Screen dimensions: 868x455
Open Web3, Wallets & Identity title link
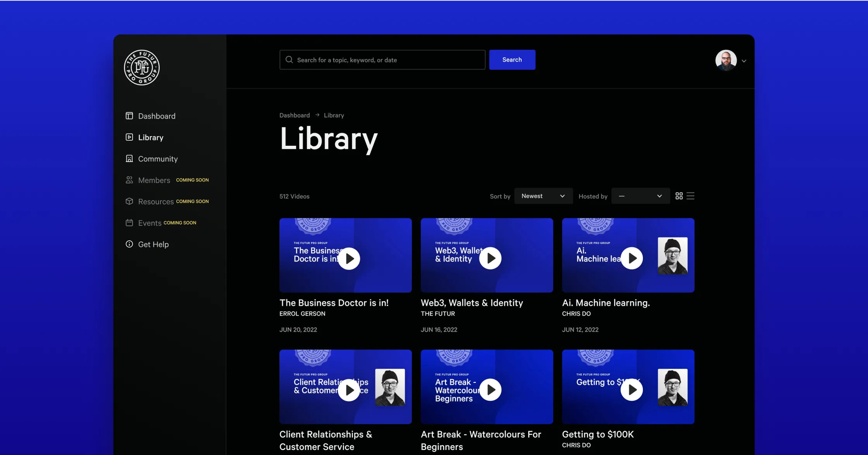pyautogui.click(x=472, y=303)
